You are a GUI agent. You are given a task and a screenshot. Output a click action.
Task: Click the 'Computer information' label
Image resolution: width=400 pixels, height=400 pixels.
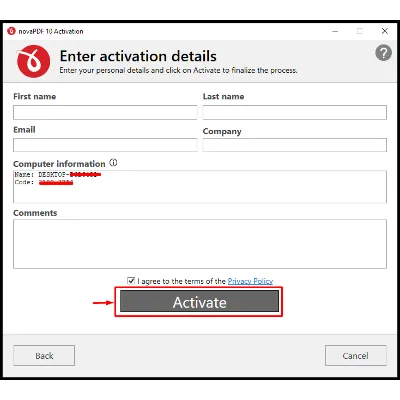pyautogui.click(x=59, y=164)
